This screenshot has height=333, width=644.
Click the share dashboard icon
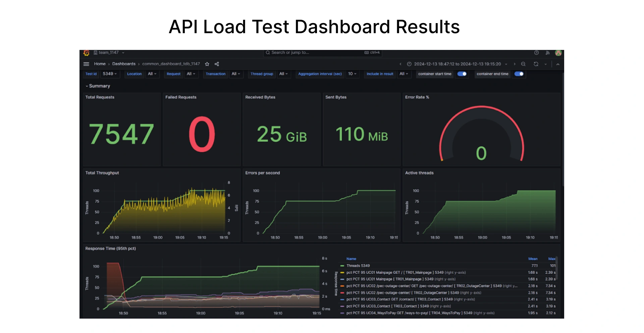(217, 64)
